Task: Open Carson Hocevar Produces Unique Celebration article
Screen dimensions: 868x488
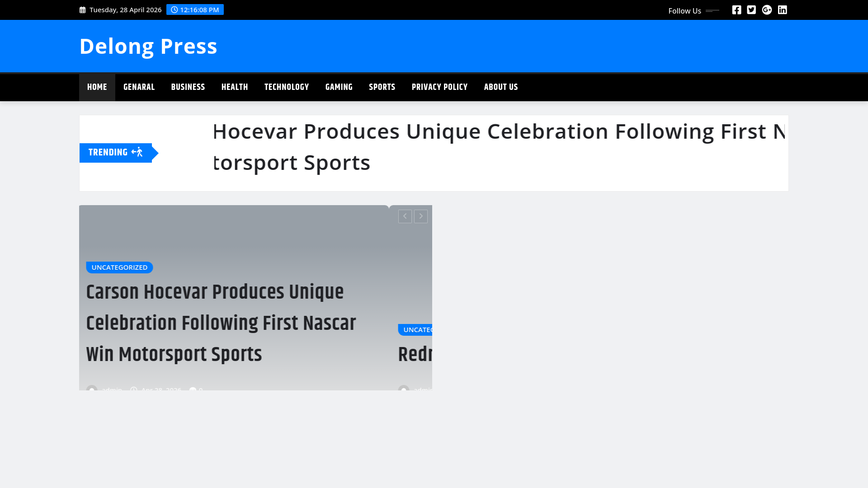Action: tap(221, 323)
